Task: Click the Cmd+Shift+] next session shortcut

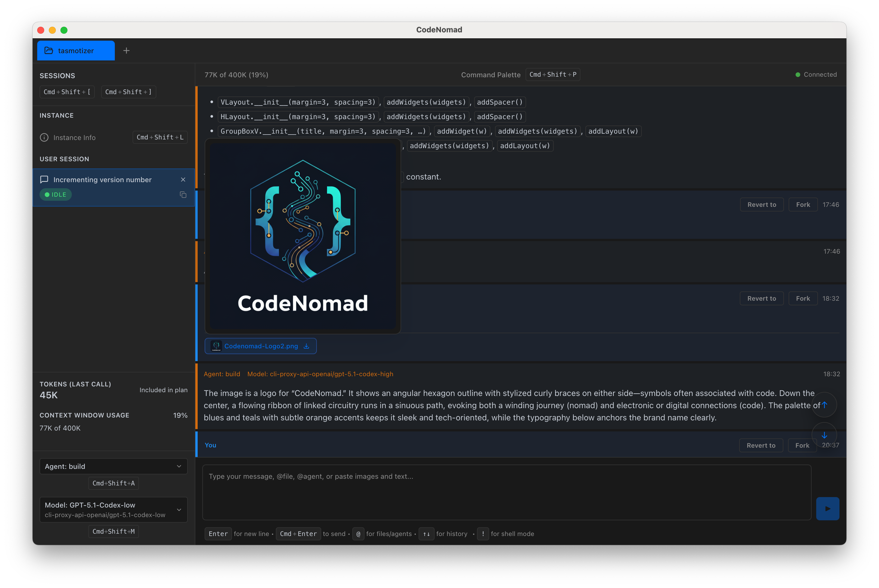Action: [128, 92]
